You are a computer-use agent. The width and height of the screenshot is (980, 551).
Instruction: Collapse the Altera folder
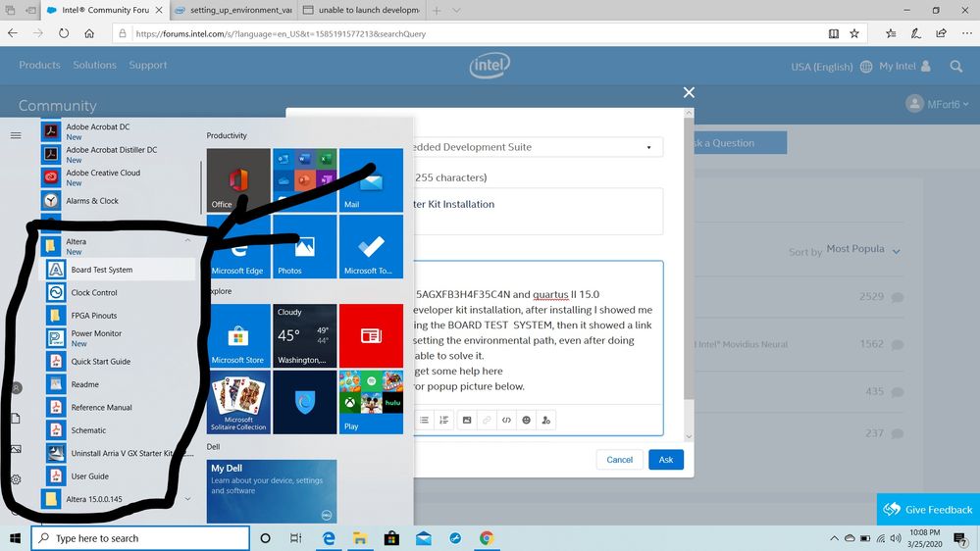pyautogui.click(x=187, y=240)
